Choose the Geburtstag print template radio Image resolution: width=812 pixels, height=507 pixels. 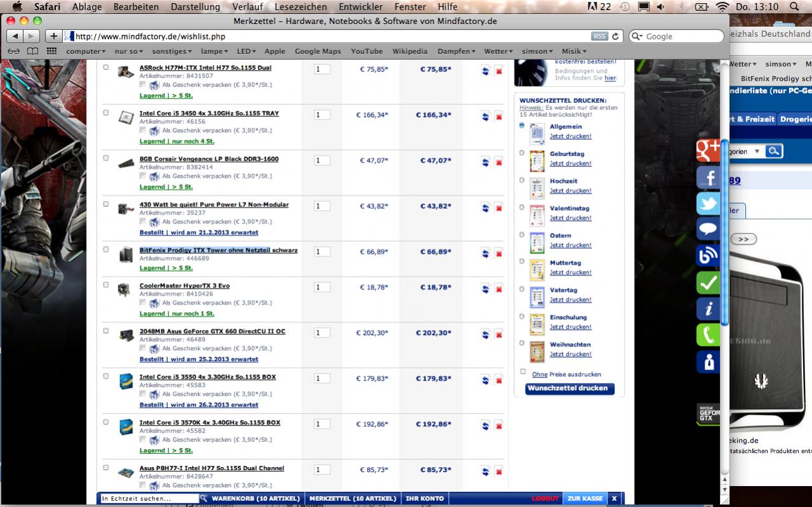tap(522, 153)
